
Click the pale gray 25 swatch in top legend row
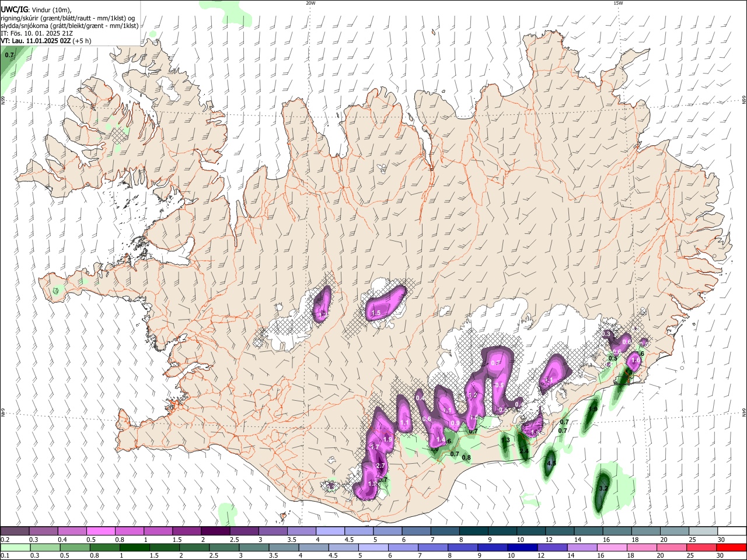[703, 531]
